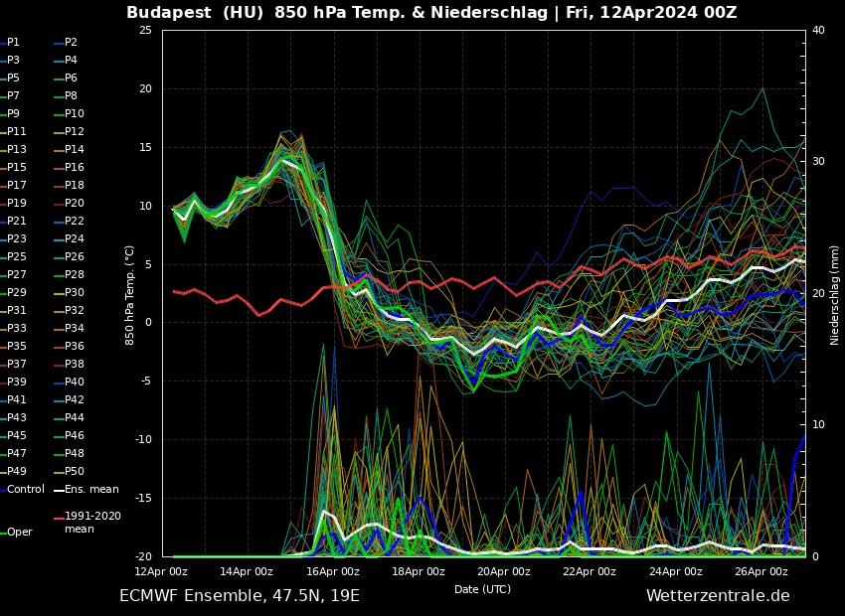This screenshot has width=845, height=616.
Task: Click the P10 legend entry
Action: [x=75, y=114]
